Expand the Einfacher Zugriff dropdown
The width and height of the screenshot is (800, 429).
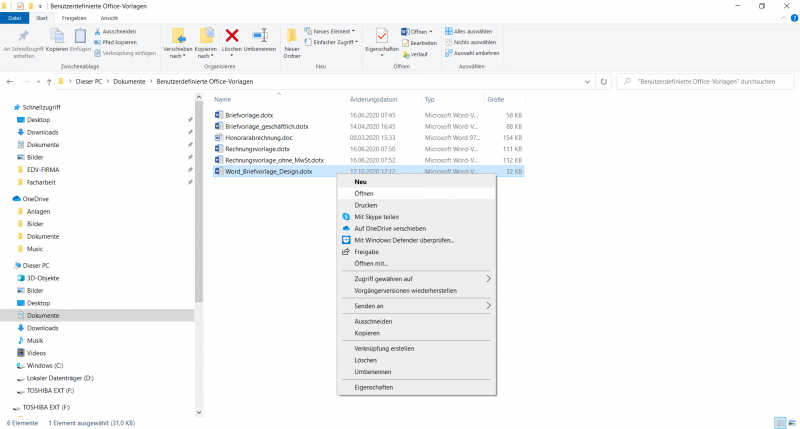click(332, 42)
